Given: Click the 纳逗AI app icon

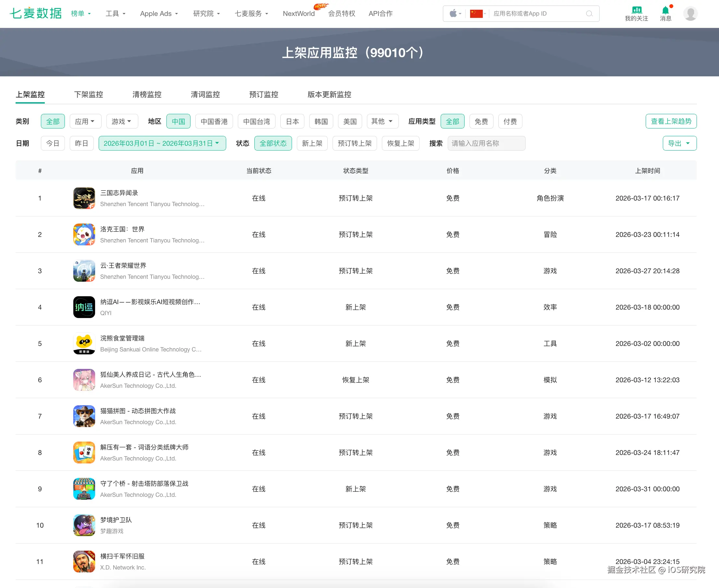Looking at the screenshot, I should 84,307.
